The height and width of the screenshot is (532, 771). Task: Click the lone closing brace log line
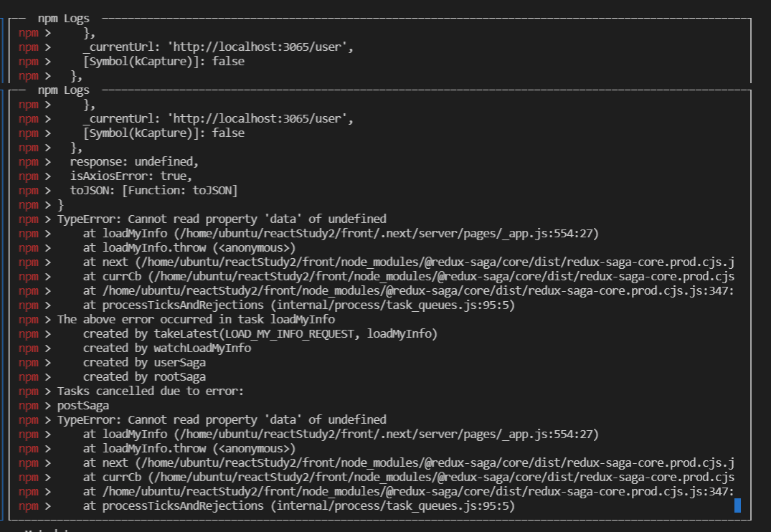pos(60,204)
